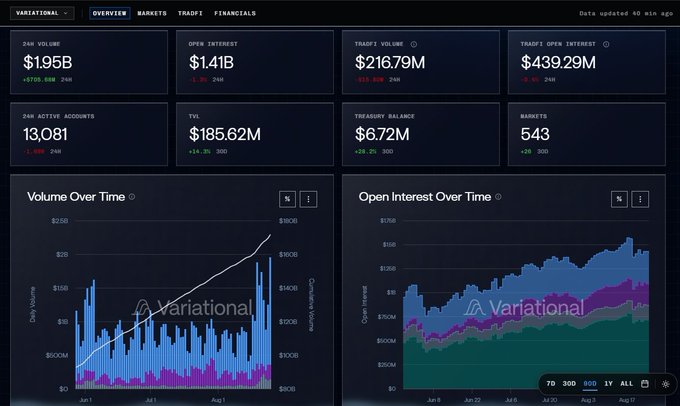The height and width of the screenshot is (406, 680).
Task: Open the calendar date picker icon
Action: click(645, 383)
